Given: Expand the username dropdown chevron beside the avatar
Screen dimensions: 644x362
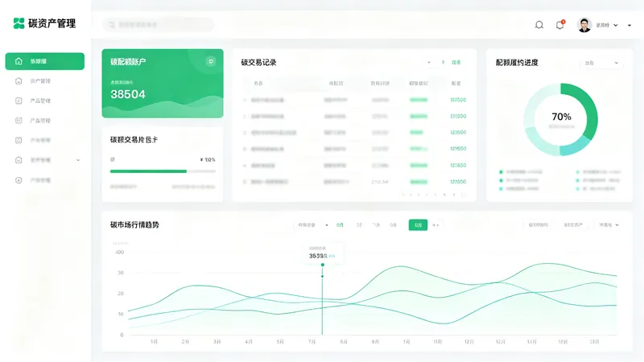Looking at the screenshot, I should click(x=616, y=25).
